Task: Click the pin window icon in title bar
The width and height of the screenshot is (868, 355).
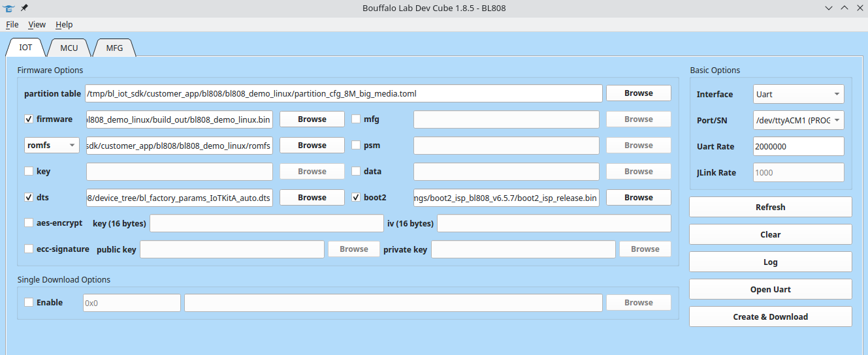Action: [24, 8]
